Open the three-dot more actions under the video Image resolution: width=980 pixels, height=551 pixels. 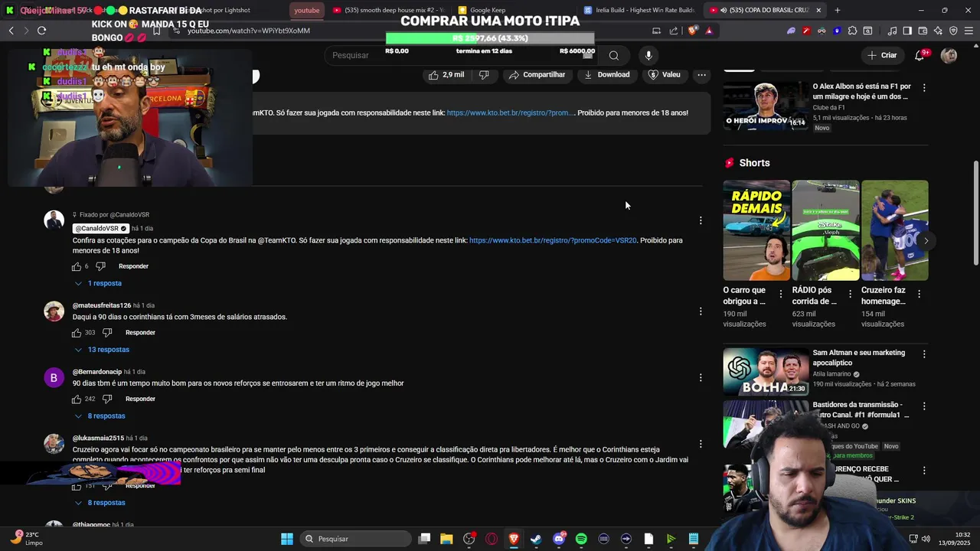click(701, 74)
